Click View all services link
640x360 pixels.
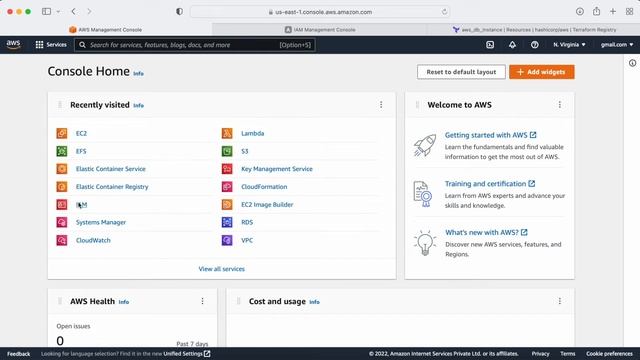222,269
